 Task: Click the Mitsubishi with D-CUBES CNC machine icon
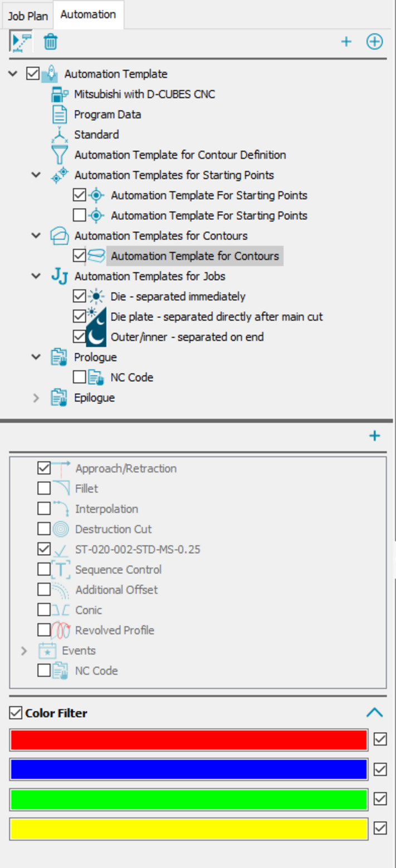click(60, 95)
